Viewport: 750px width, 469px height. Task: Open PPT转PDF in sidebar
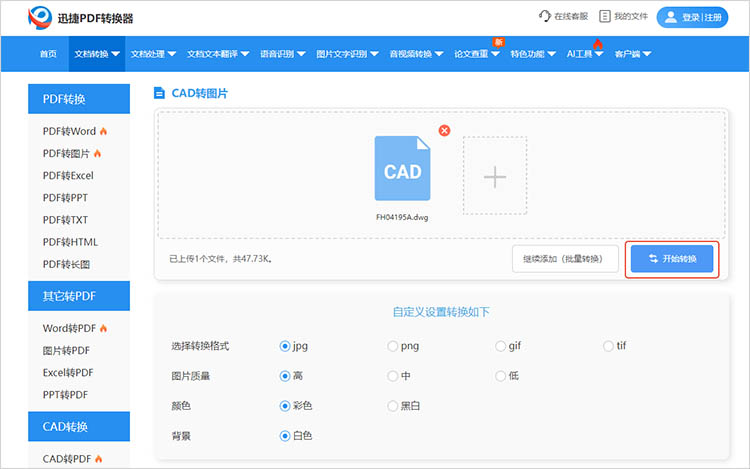click(x=65, y=395)
